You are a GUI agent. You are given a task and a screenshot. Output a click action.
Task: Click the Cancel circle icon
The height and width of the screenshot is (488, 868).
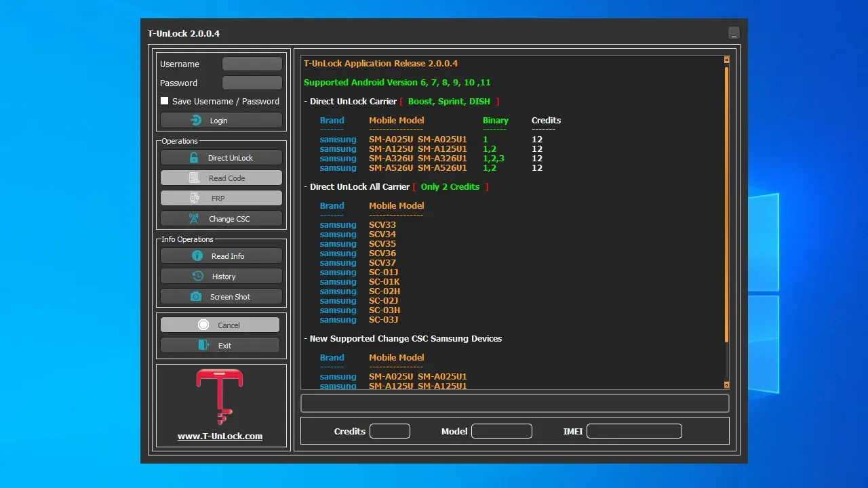tap(203, 325)
